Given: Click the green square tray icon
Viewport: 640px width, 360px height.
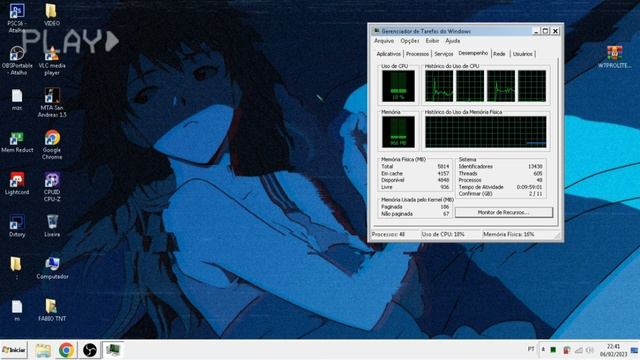Looking at the screenshot, I should point(553,350).
